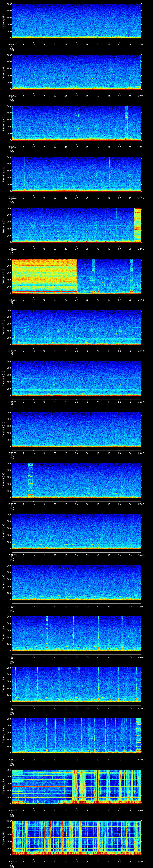
Task: Click the 8:36:00 start time label
Action: [x=12, y=504]
